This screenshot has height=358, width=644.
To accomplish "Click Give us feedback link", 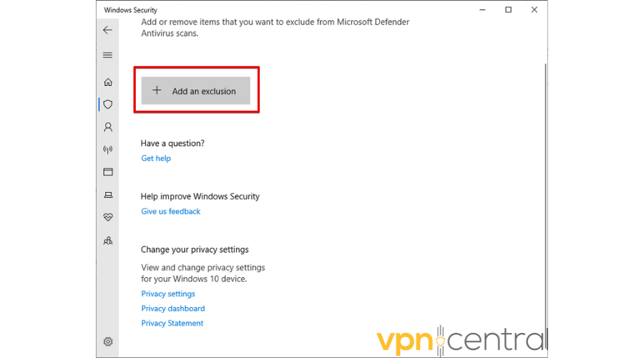I will [171, 211].
